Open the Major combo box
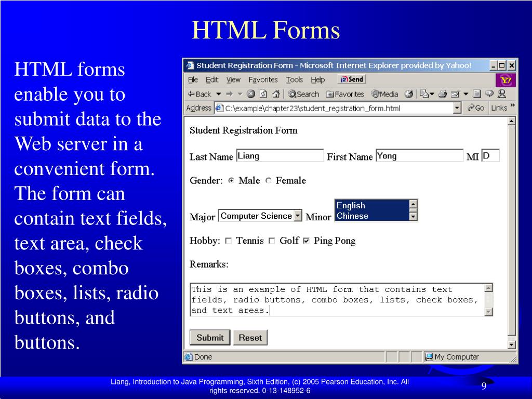This screenshot has width=532, height=399. coord(297,216)
